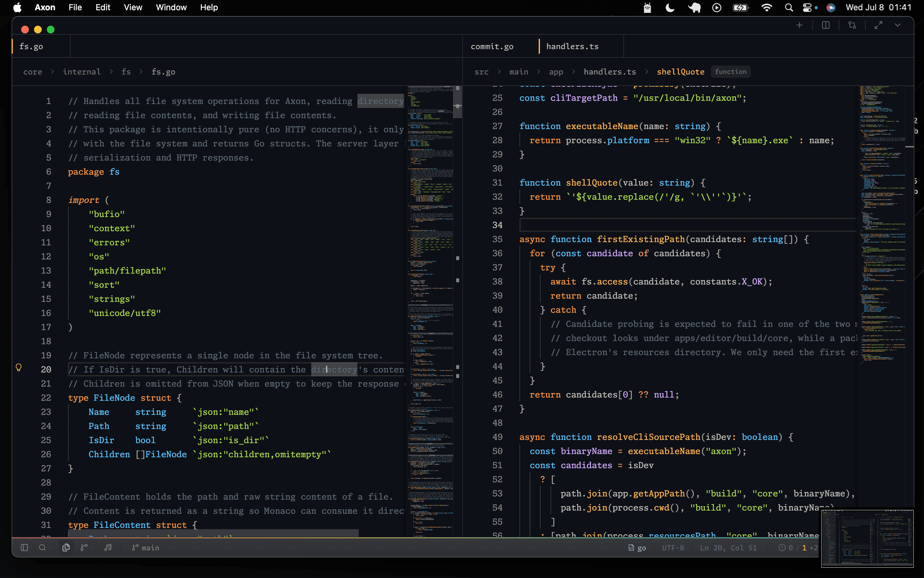This screenshot has height=578, width=924.
Task: Launch Siri from menu bar
Action: (831, 8)
